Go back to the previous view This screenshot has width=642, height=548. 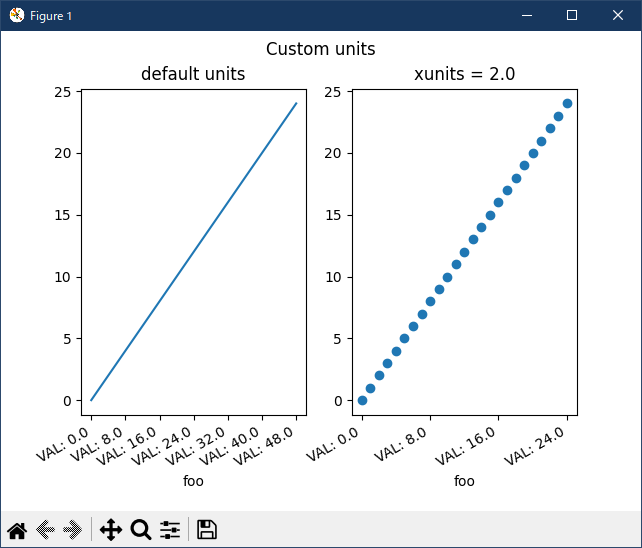point(45,530)
